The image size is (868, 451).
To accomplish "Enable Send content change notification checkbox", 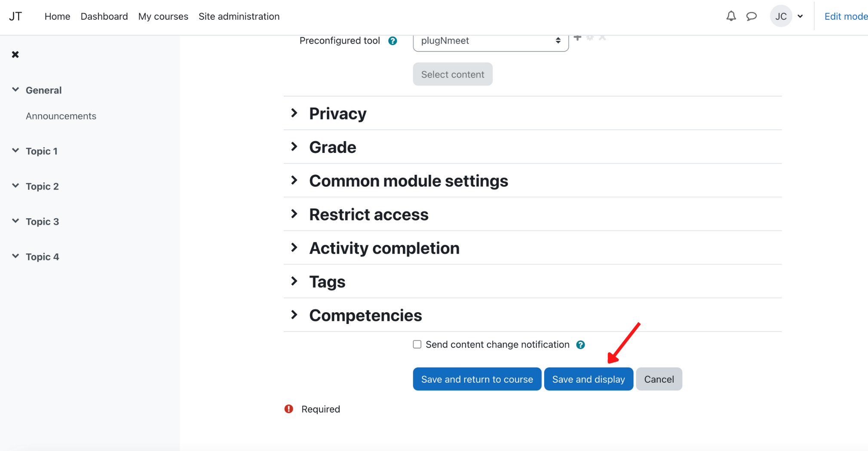I will [x=417, y=344].
